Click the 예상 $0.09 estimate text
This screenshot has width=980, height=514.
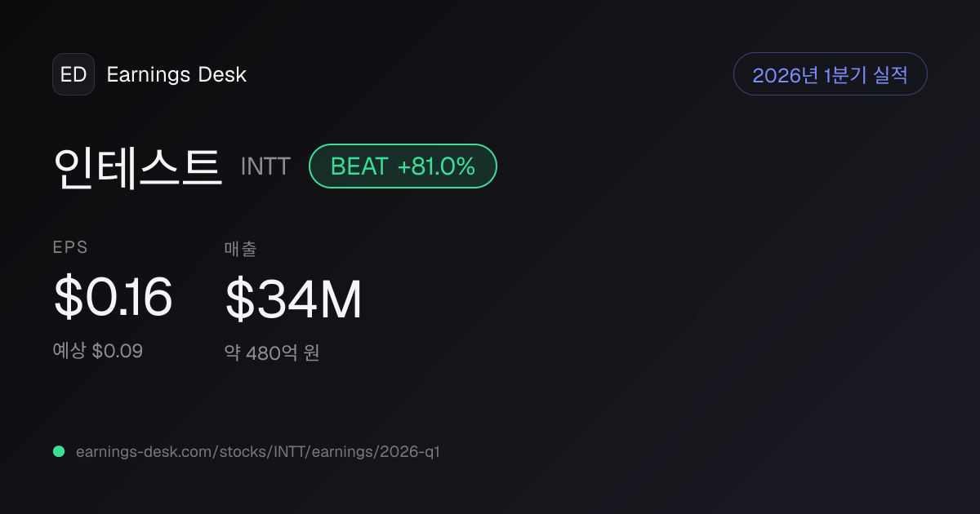(x=98, y=351)
